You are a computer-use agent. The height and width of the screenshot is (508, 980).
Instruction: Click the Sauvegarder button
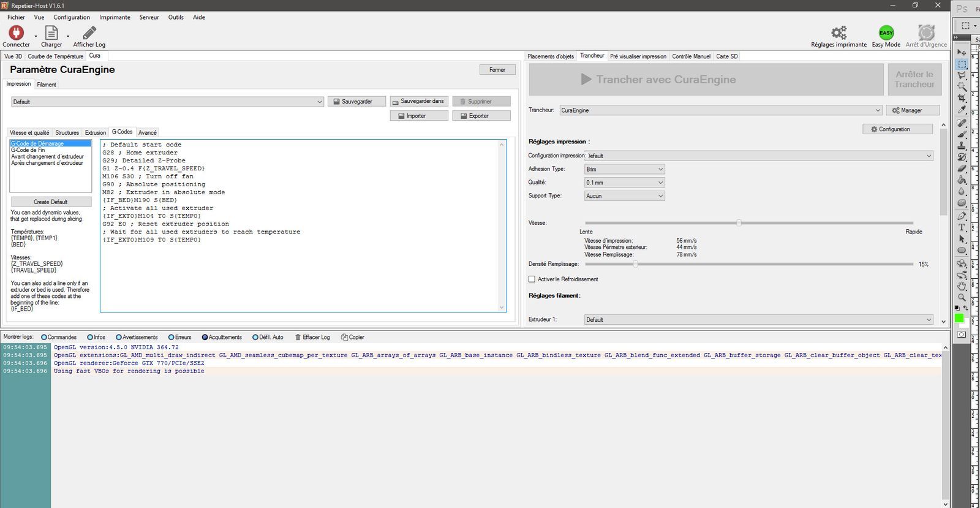[x=356, y=102]
